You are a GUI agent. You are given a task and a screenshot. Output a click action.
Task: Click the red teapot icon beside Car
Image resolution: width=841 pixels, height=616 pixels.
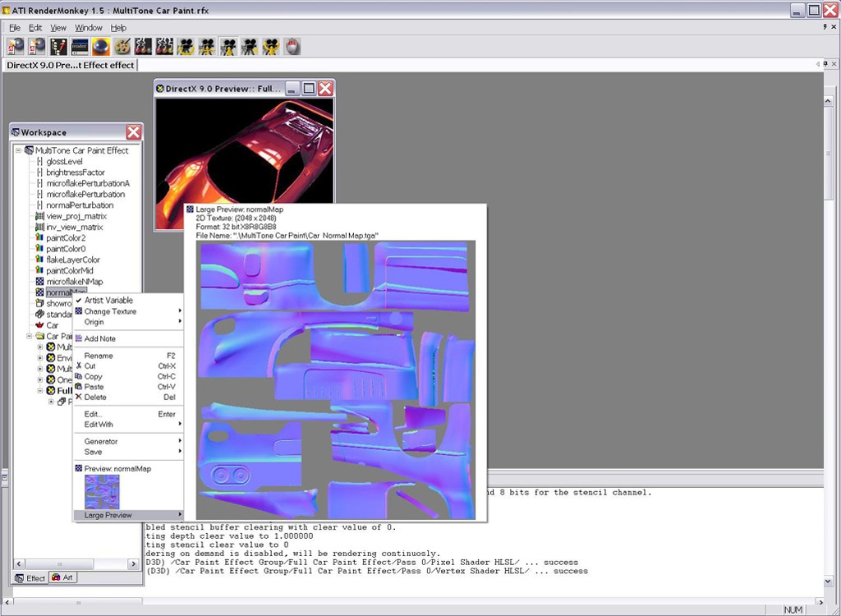point(39,325)
